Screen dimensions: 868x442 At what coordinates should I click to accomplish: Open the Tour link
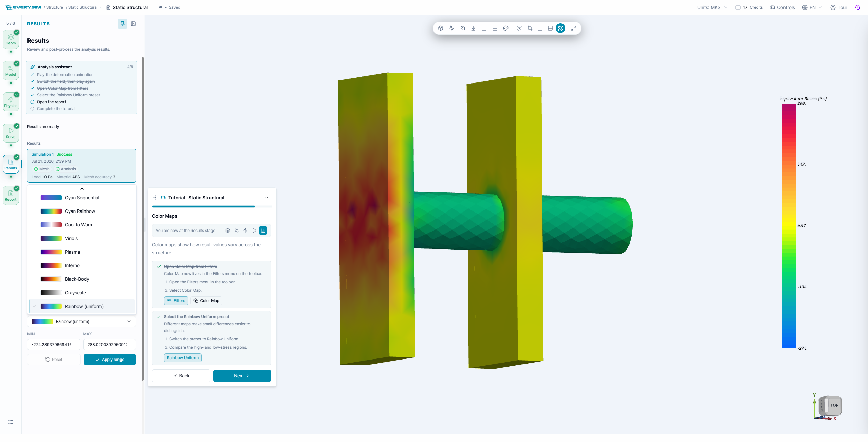(839, 7)
